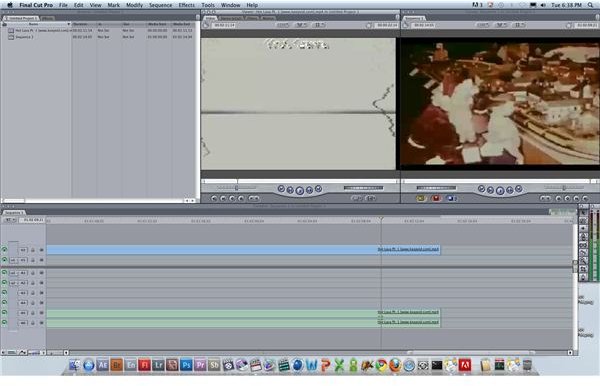Go to previous edit in Viewer
The image size is (600, 386).
click(281, 189)
